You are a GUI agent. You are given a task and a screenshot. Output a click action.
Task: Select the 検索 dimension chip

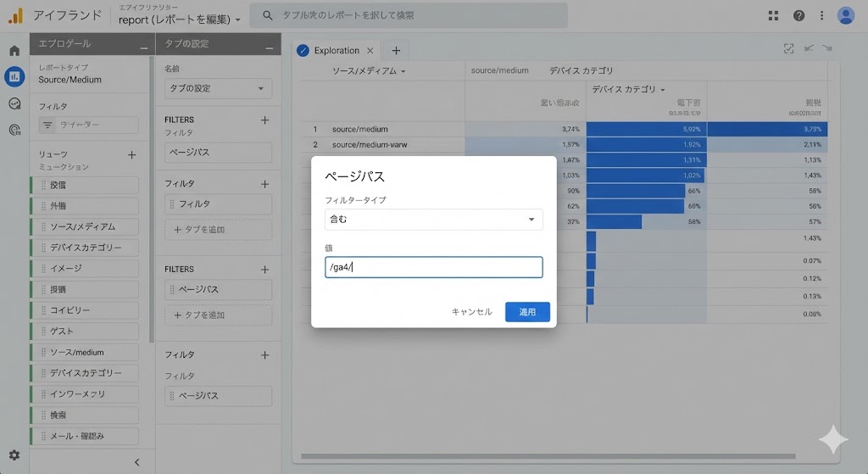click(85, 415)
